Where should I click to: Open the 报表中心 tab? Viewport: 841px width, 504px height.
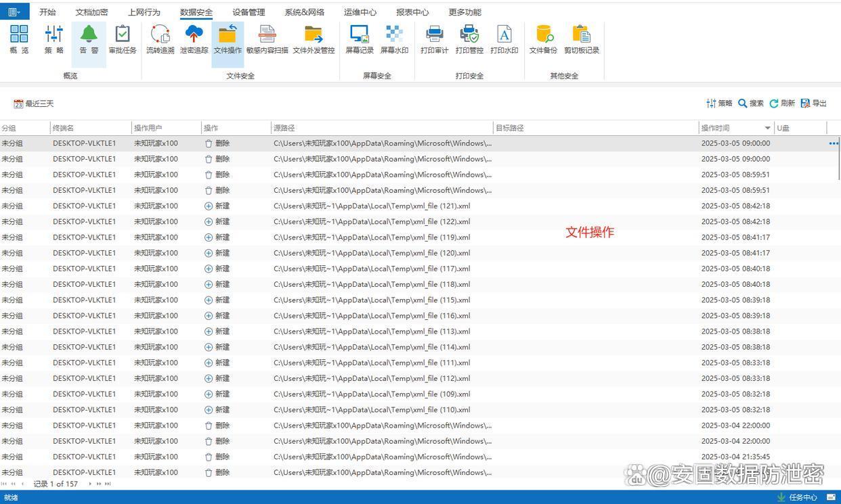coord(412,12)
